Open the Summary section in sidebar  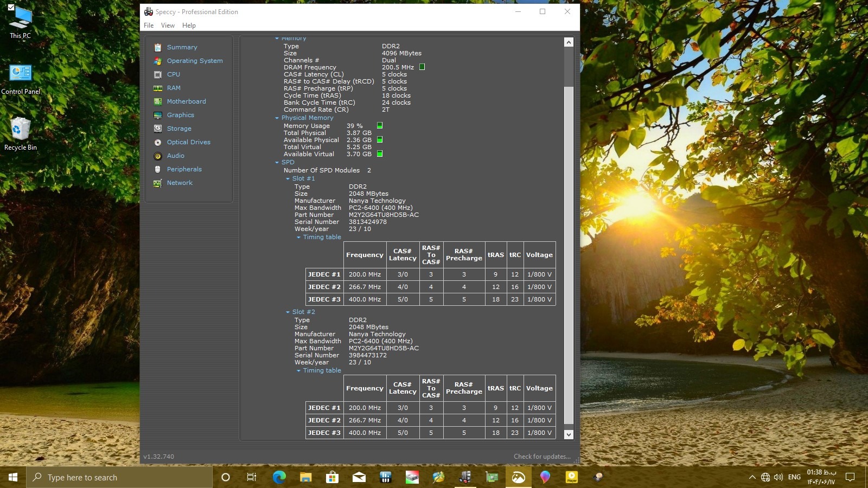(182, 47)
